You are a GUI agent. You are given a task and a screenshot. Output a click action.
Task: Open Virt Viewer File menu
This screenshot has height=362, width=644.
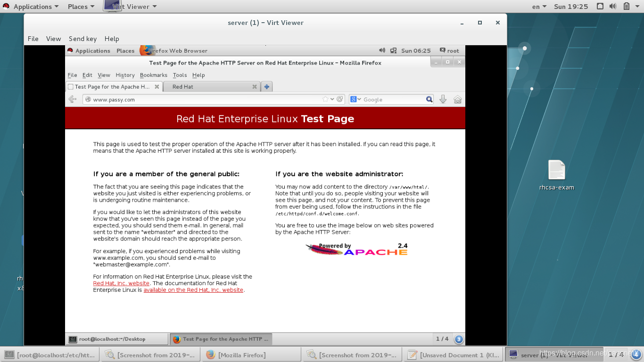[33, 39]
